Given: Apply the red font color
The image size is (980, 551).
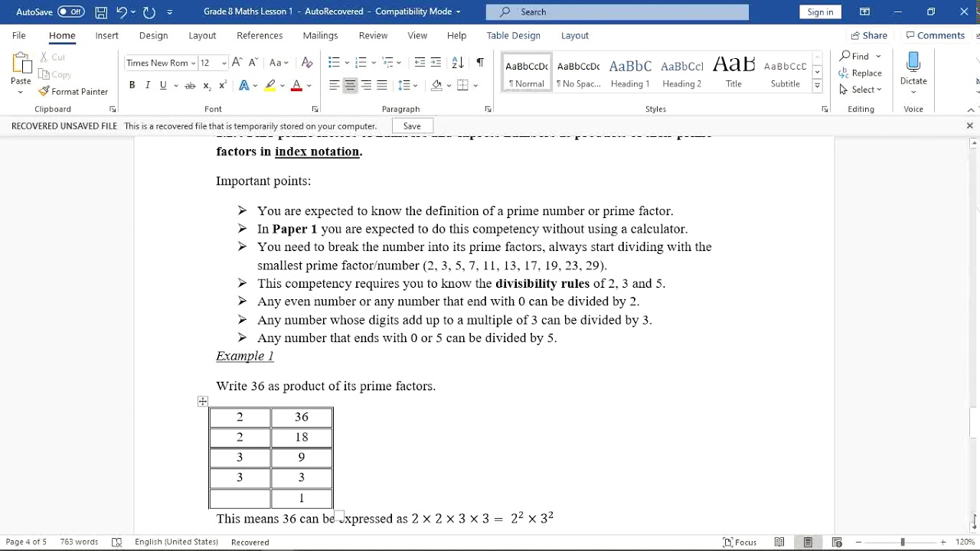Looking at the screenshot, I should pos(296,85).
